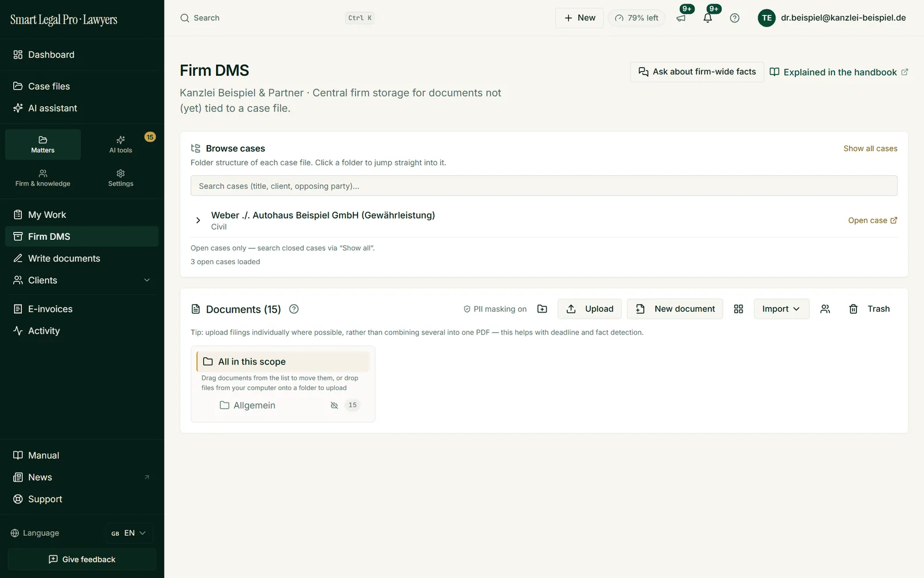Expand the Clients sidebar chevron

[x=147, y=280]
